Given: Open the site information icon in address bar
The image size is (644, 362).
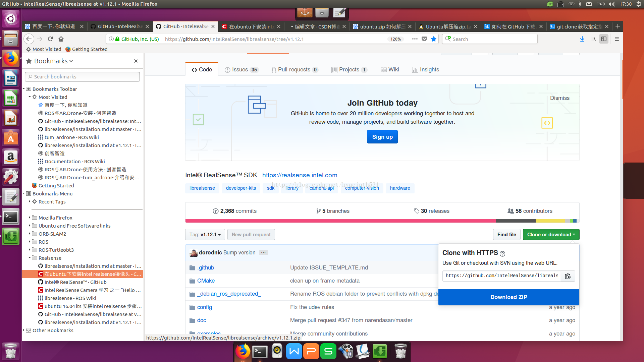Looking at the screenshot, I should pos(111,39).
